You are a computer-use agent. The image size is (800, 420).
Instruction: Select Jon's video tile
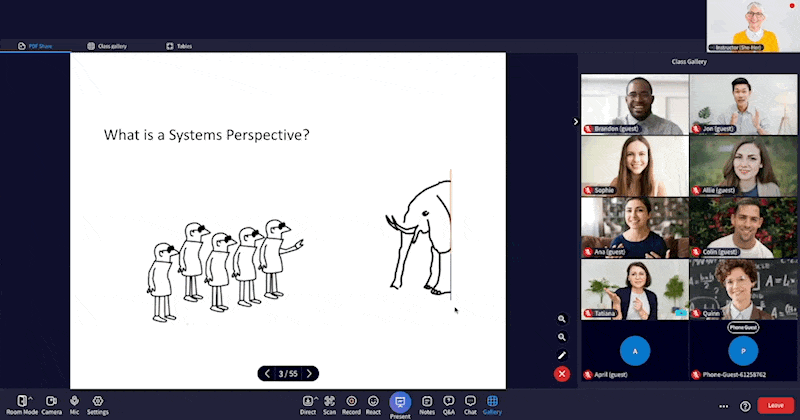click(743, 105)
